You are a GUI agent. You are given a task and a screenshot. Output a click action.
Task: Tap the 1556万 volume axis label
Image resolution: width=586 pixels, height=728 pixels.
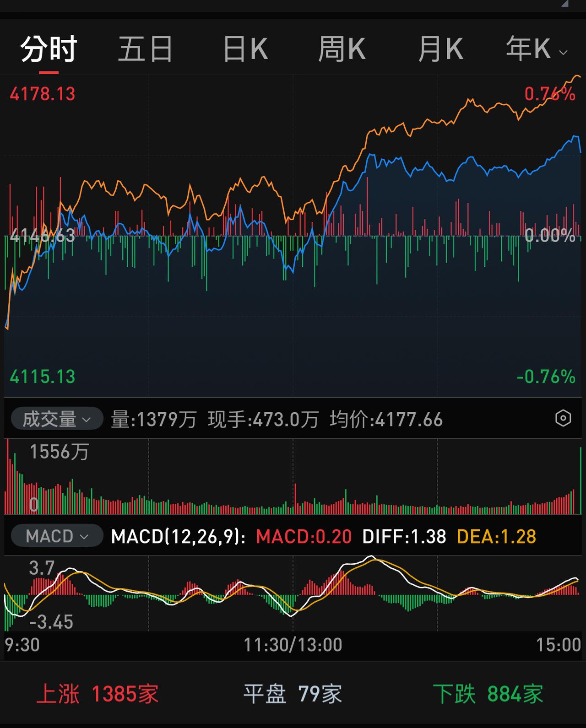(x=59, y=452)
